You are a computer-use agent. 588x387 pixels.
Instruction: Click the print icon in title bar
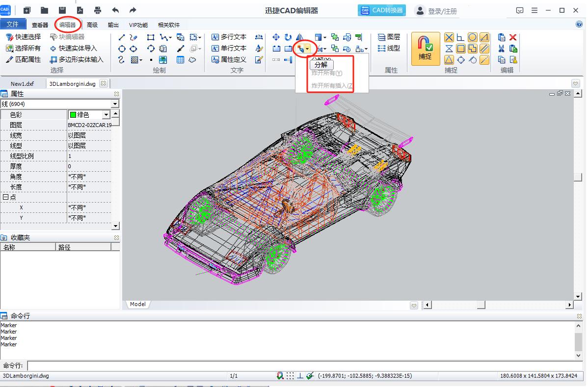pos(98,10)
